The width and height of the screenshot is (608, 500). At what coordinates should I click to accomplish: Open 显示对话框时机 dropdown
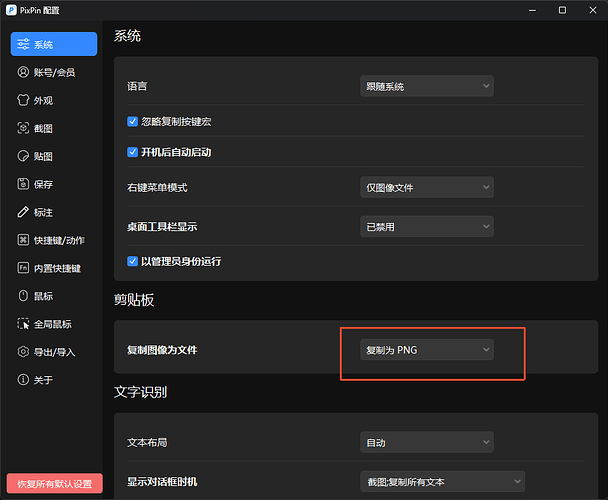[442, 482]
